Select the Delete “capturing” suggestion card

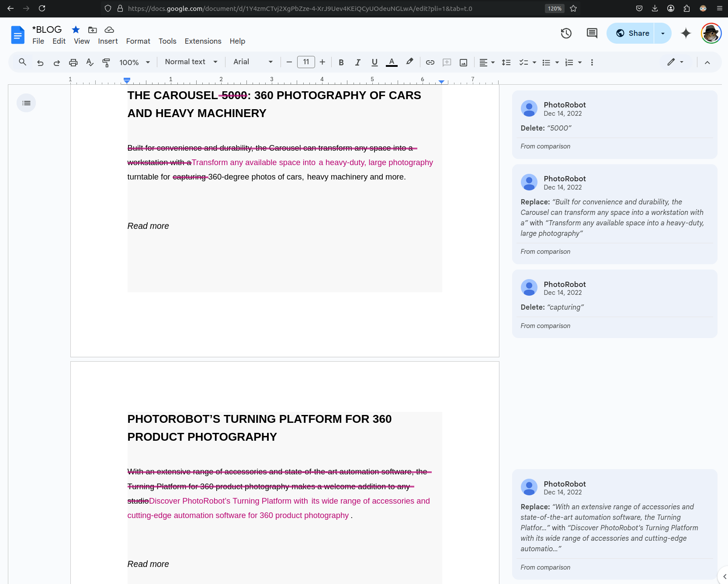614,304
